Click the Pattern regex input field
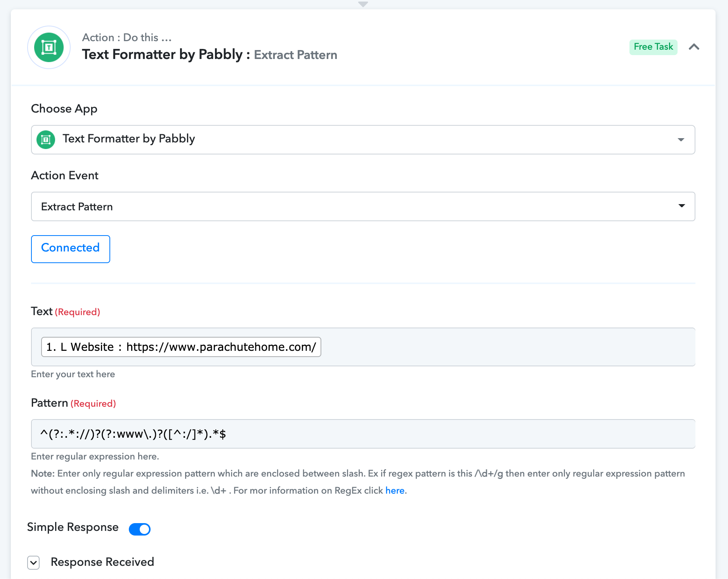This screenshot has height=579, width=728. (x=363, y=434)
